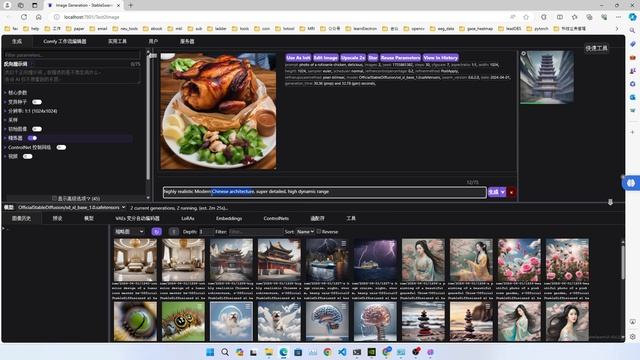Expand the resolution 1:1 (1024x1024) group
This screenshot has width=640, height=360.
pyautogui.click(x=31, y=111)
